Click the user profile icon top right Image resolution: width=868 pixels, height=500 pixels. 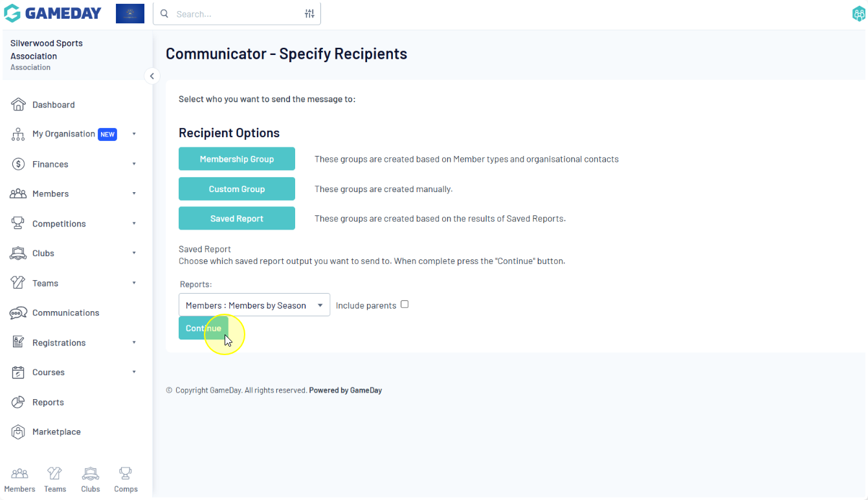tap(859, 14)
